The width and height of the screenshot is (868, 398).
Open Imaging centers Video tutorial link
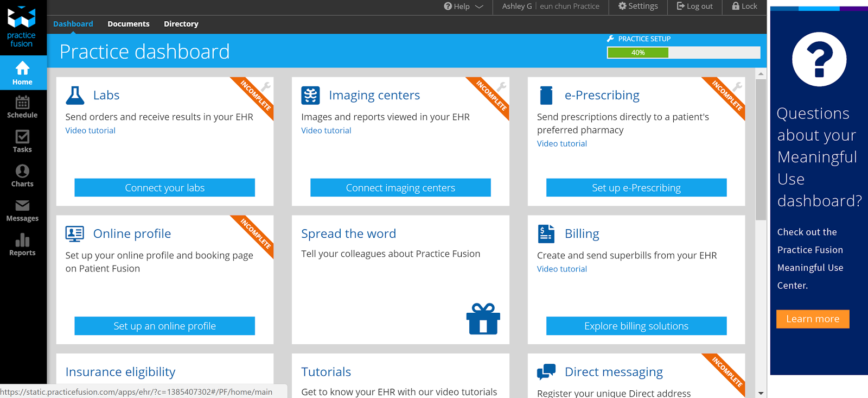pos(326,130)
